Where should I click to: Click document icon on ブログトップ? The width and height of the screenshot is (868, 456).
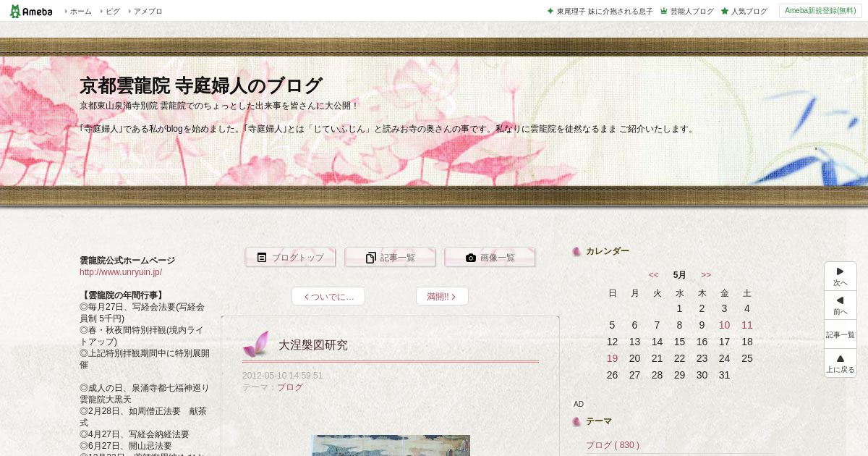coord(262,257)
